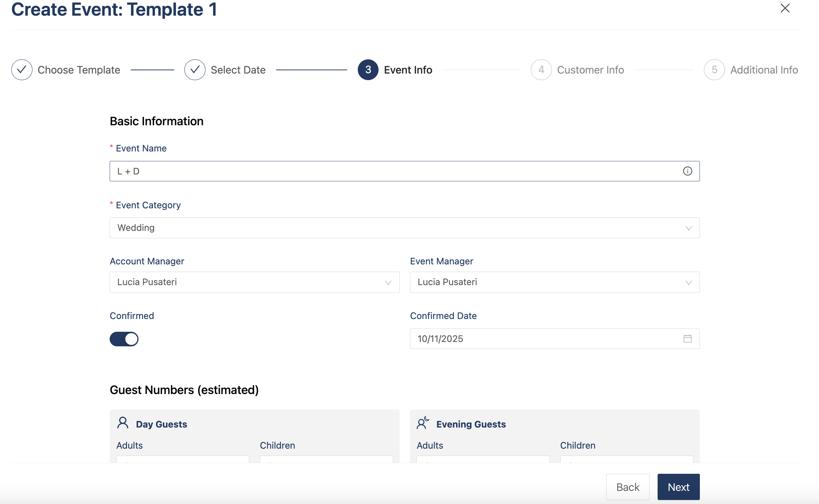Click the Day Guests person icon

(123, 423)
